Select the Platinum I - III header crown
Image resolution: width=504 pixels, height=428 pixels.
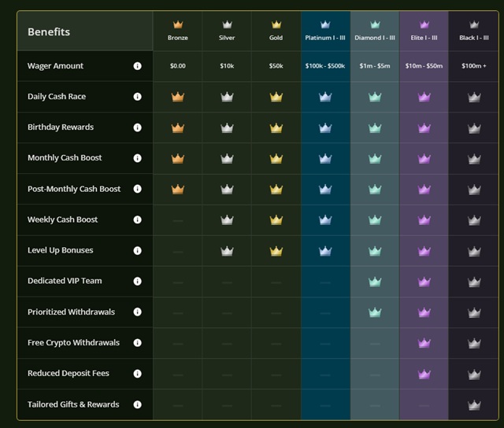(325, 24)
